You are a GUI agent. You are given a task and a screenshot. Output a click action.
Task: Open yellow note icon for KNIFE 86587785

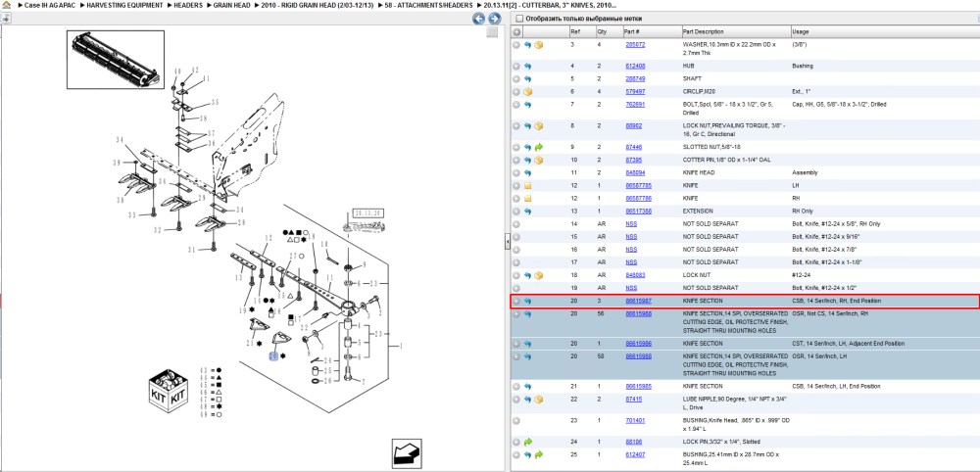coord(527,186)
